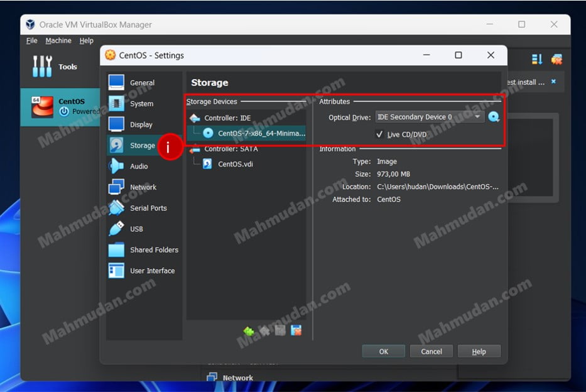
Task: Click the VirtualBox Tools icon
Action: click(x=42, y=67)
